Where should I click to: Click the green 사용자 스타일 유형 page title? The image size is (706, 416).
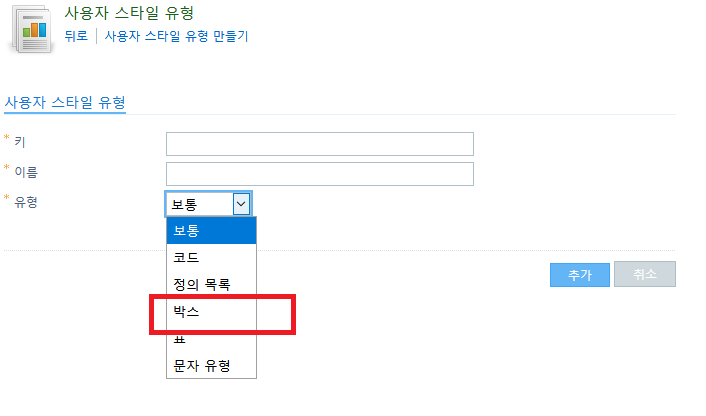point(129,13)
